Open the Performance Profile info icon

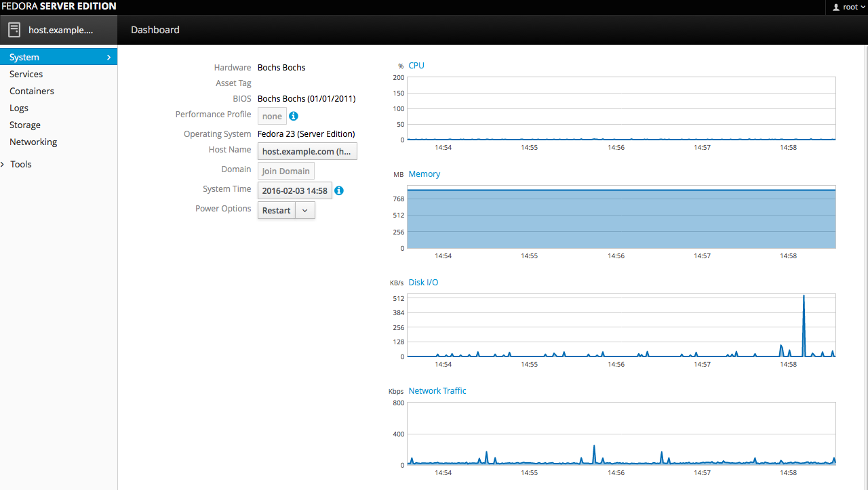[x=294, y=116]
